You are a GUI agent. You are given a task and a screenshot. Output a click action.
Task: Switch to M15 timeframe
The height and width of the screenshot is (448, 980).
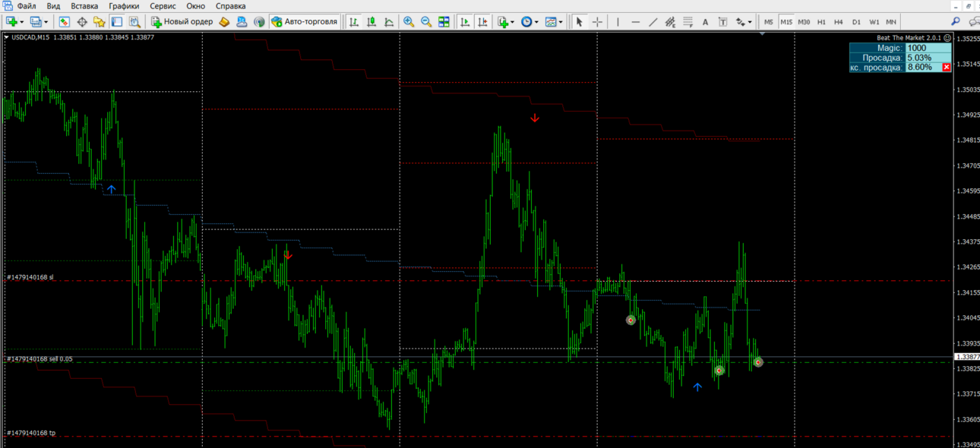click(x=786, y=22)
